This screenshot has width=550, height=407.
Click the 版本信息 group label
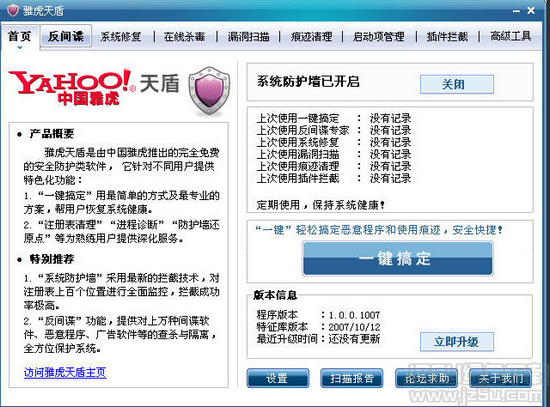[275, 295]
